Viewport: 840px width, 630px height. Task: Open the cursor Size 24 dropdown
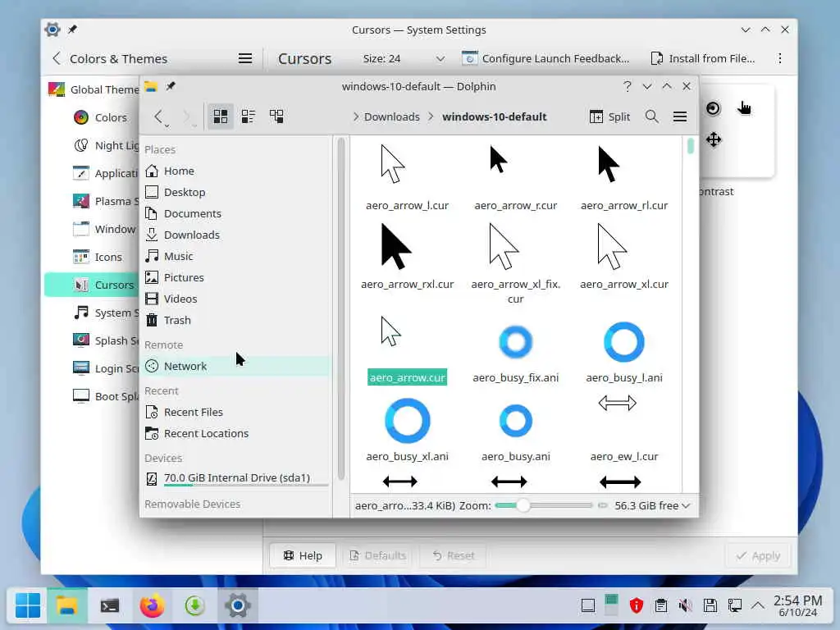[403, 58]
